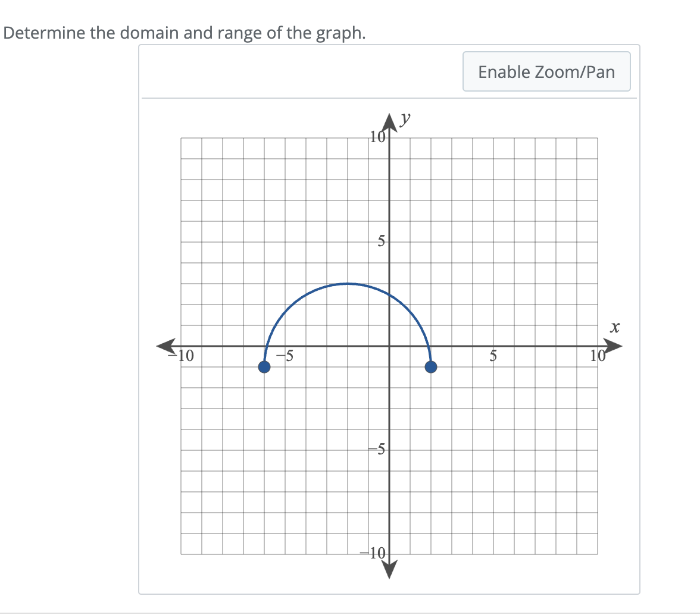Image resolution: width=700 pixels, height=615 pixels.
Task: Click the -10 label below the y-axis
Action: [372, 553]
